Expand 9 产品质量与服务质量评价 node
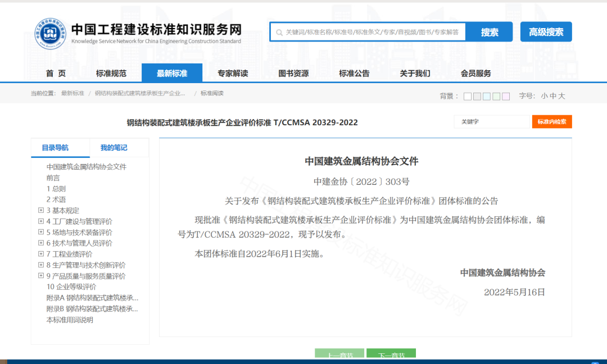Image resolution: width=607 pixels, height=364 pixels. pos(40,275)
